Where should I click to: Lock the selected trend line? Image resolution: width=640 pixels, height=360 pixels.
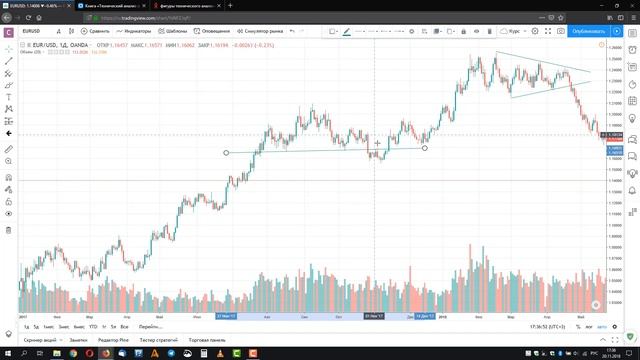click(x=463, y=31)
